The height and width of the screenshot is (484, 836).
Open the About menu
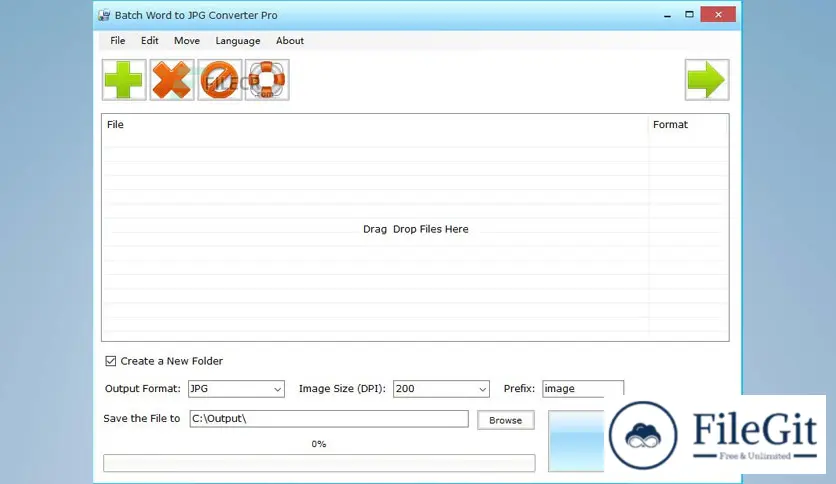point(290,41)
